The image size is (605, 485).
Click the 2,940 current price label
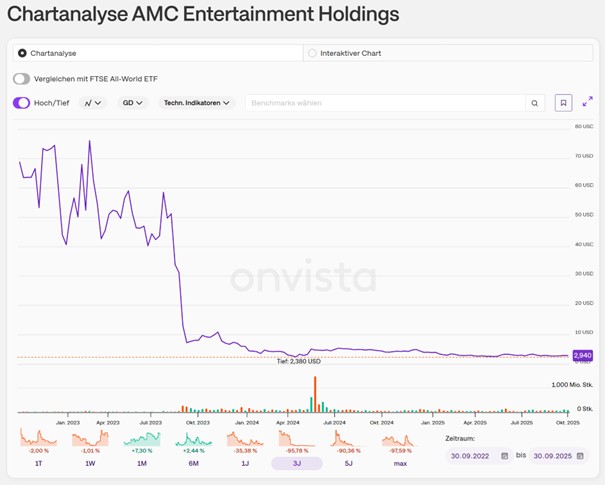point(582,355)
